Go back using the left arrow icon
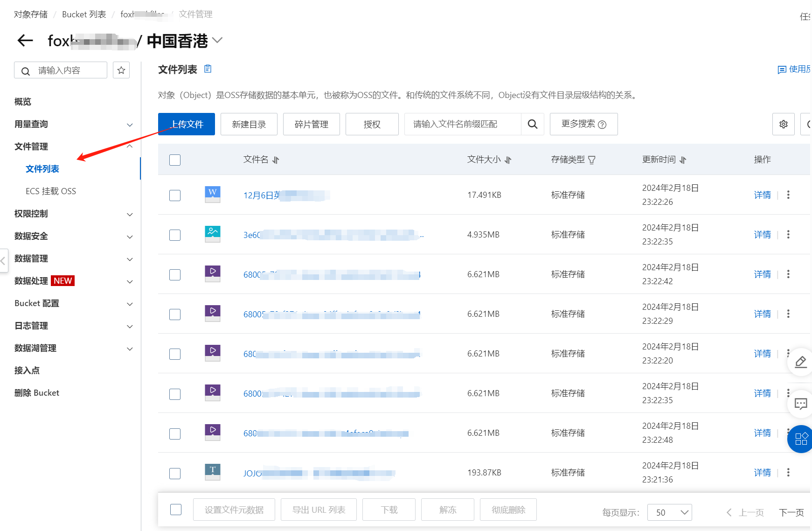This screenshot has height=531, width=812. pyautogui.click(x=25, y=41)
